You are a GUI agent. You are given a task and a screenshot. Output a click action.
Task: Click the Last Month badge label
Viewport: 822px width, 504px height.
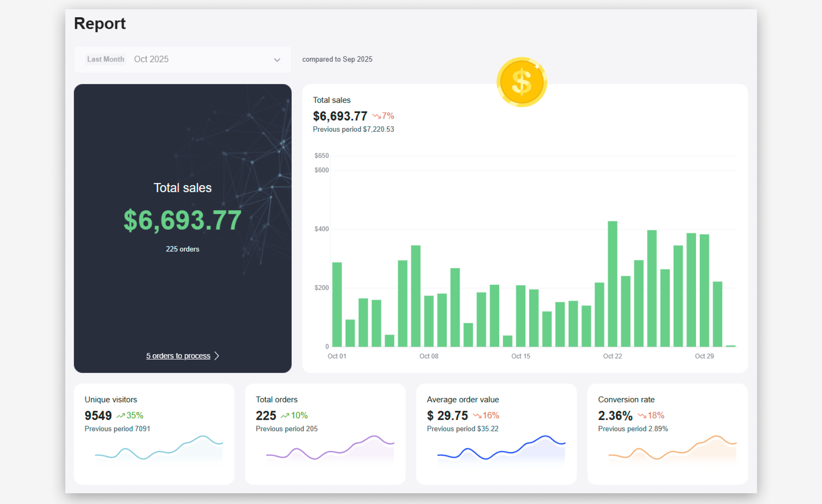(106, 59)
